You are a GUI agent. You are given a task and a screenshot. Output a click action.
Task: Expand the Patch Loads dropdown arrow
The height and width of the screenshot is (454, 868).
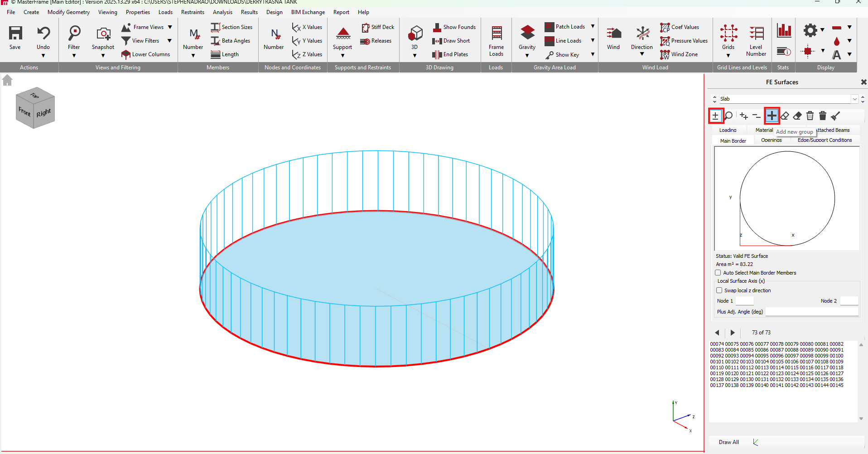pos(593,27)
